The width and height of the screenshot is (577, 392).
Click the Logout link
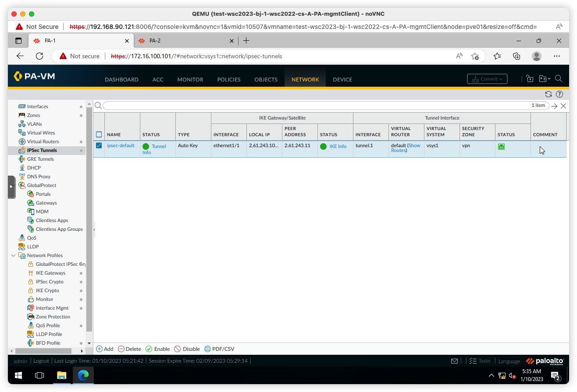point(41,361)
